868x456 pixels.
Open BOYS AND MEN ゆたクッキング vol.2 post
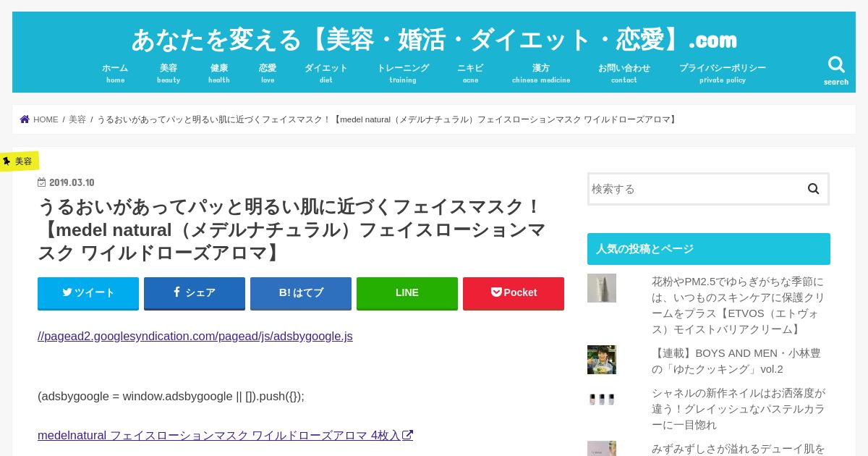736,360
